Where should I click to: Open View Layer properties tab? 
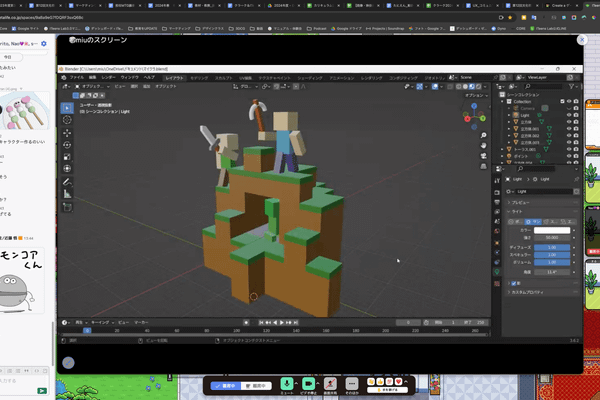pos(497,212)
